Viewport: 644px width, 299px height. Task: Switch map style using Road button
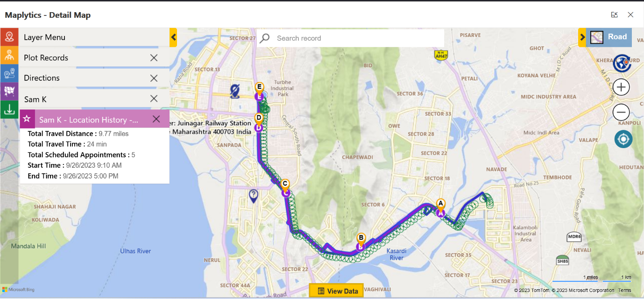[x=609, y=37]
